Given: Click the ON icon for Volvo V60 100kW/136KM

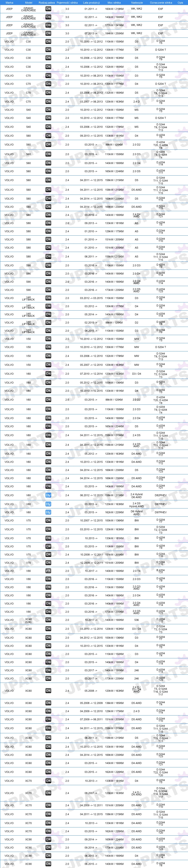Looking at the screenshot, I should 48,383.
